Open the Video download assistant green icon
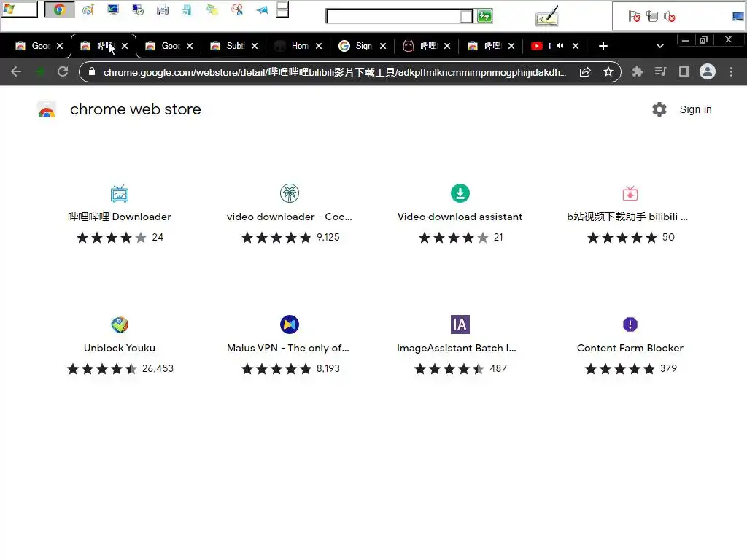The width and height of the screenshot is (747, 560). tap(460, 193)
